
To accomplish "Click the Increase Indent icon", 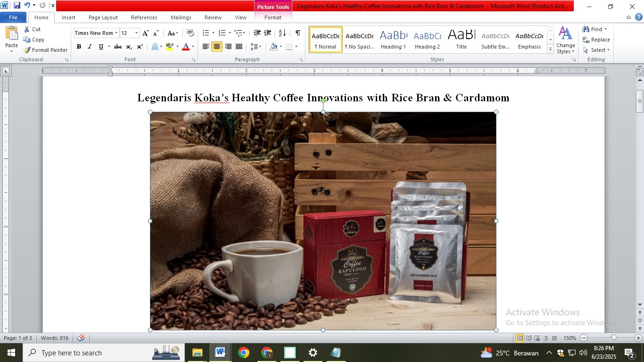I will [x=268, y=33].
